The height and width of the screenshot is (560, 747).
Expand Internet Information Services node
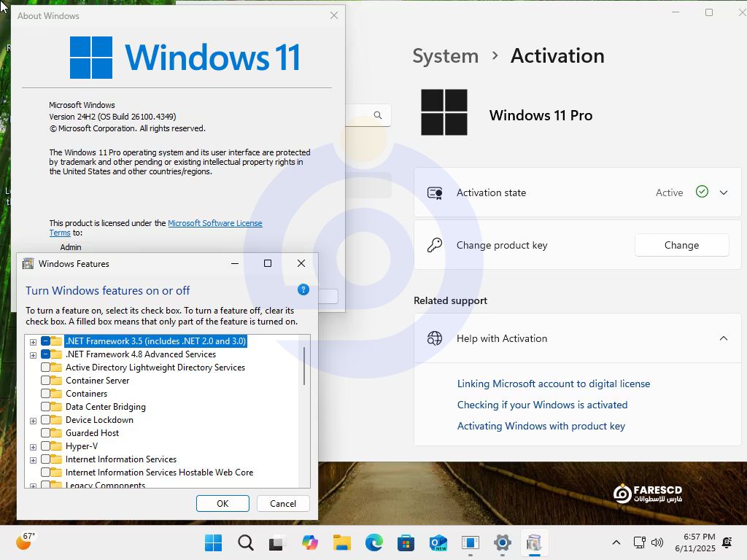click(x=33, y=460)
